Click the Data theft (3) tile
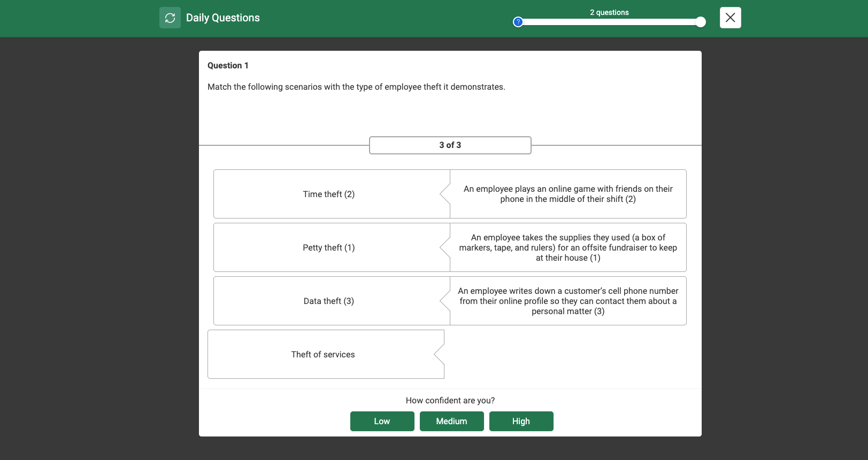This screenshot has width=868, height=460. click(x=328, y=301)
